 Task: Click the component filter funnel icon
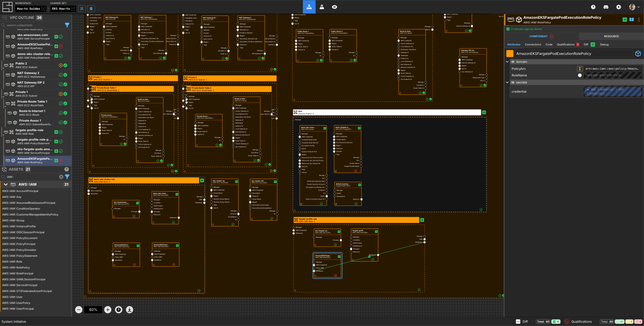(67, 25)
